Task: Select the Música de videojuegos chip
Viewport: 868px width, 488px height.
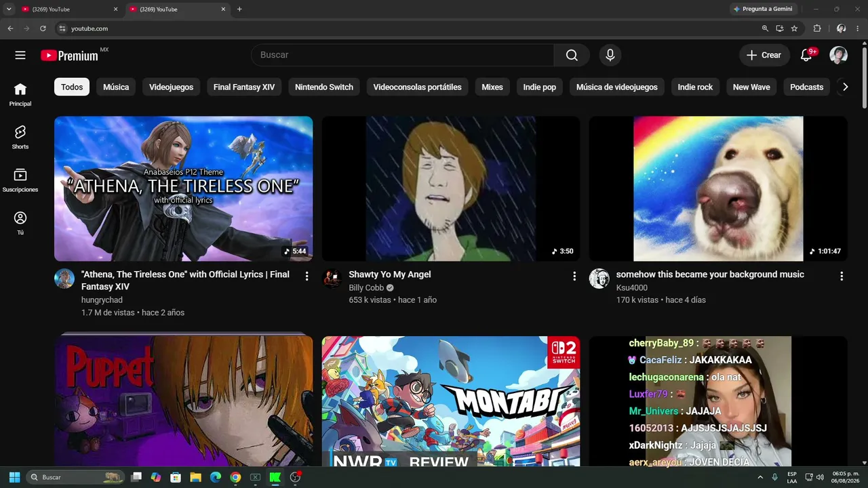Action: 617,87
